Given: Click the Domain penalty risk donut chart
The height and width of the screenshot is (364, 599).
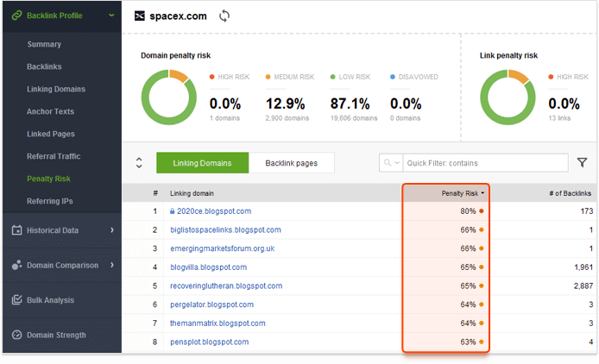Looking at the screenshot, I should pyautogui.click(x=169, y=97).
